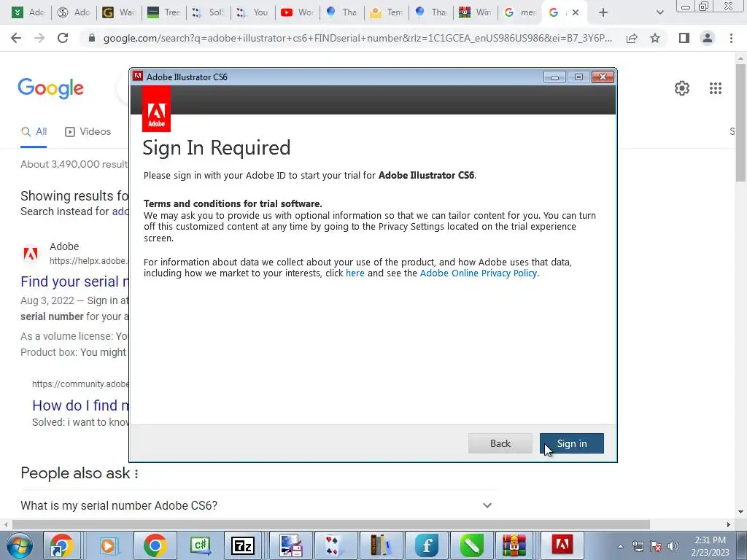This screenshot has height=560, width=747.
Task: Click the Adobe favicon in the search result
Action: pos(31,253)
